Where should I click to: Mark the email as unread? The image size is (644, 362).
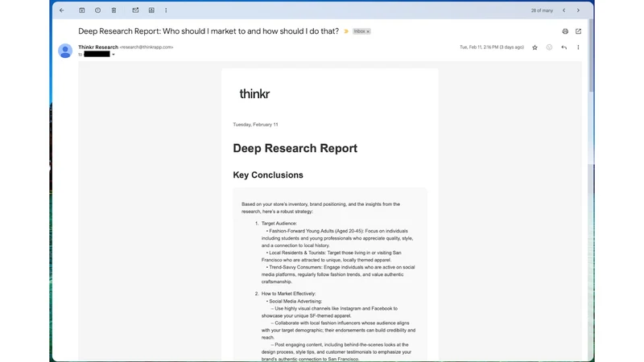pos(135,10)
